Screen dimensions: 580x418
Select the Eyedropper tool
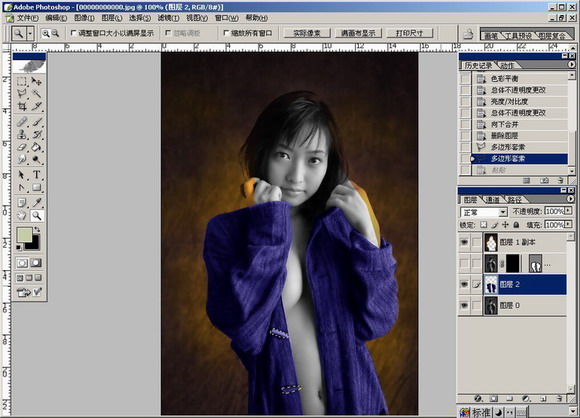pyautogui.click(x=36, y=202)
